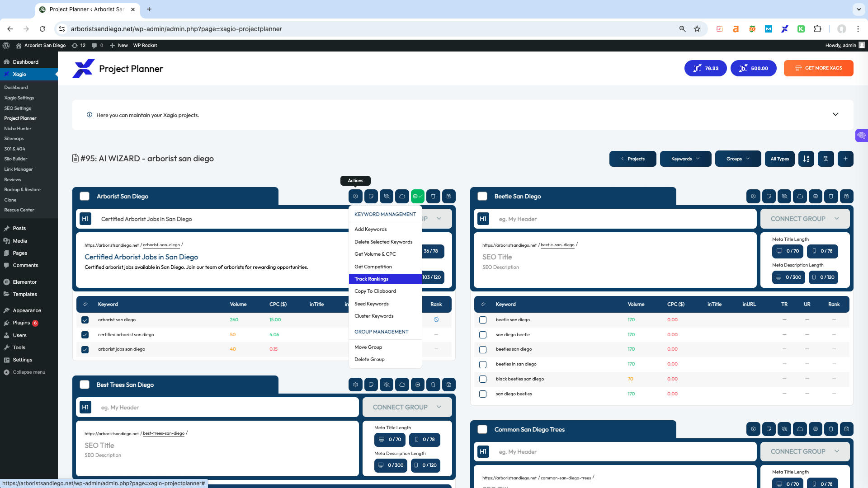Select Best Trees San Diego group checkbox
Viewport: 868px width, 488px height.
(85, 385)
